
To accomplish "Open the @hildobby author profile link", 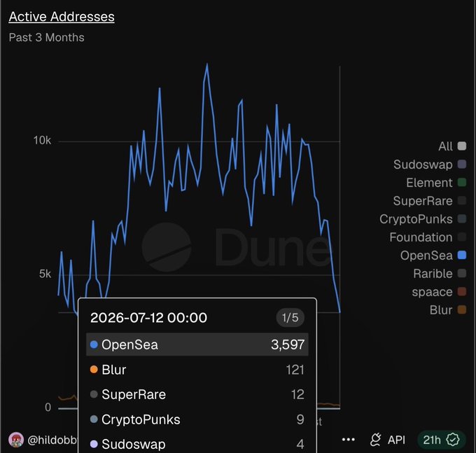I will tap(52, 440).
